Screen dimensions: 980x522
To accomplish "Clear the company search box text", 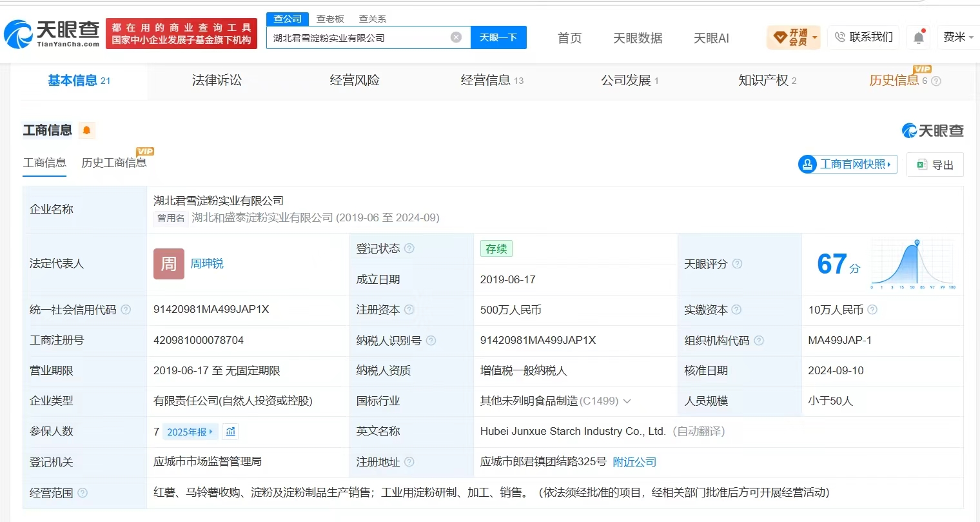I will point(456,37).
